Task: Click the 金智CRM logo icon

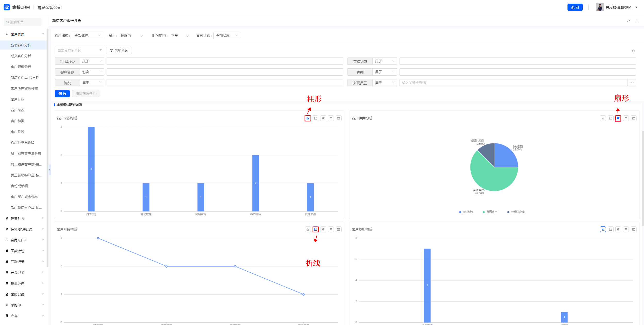Action: [7, 7]
